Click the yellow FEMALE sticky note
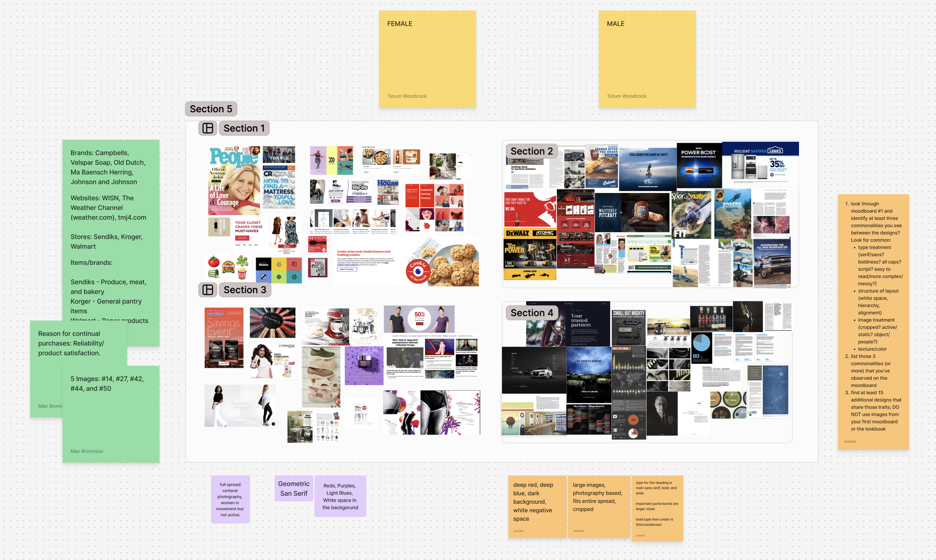 (x=427, y=58)
